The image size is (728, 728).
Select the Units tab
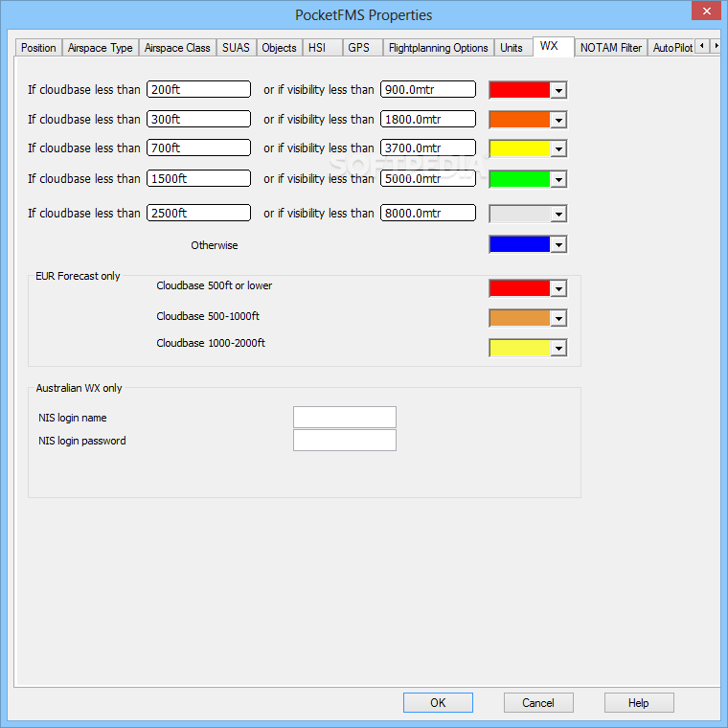click(512, 48)
